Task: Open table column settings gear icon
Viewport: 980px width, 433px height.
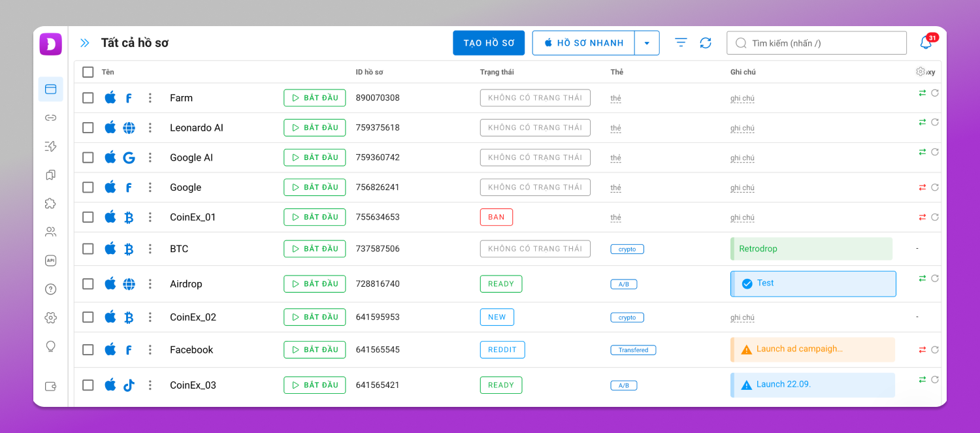Action: [x=921, y=72]
